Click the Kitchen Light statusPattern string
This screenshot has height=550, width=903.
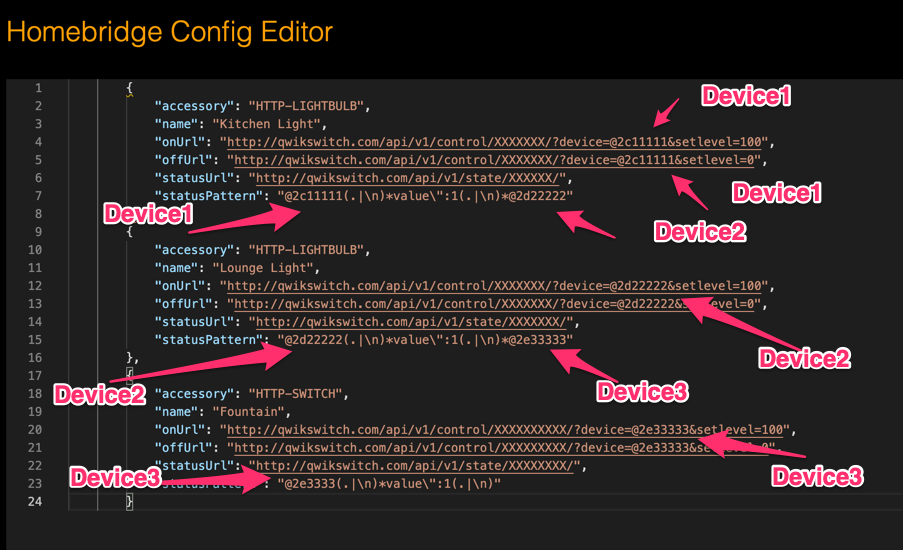click(425, 196)
